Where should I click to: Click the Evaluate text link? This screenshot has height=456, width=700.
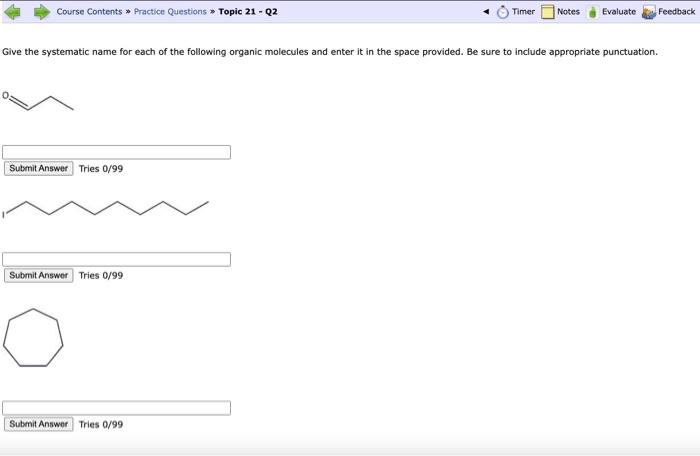pyautogui.click(x=619, y=12)
